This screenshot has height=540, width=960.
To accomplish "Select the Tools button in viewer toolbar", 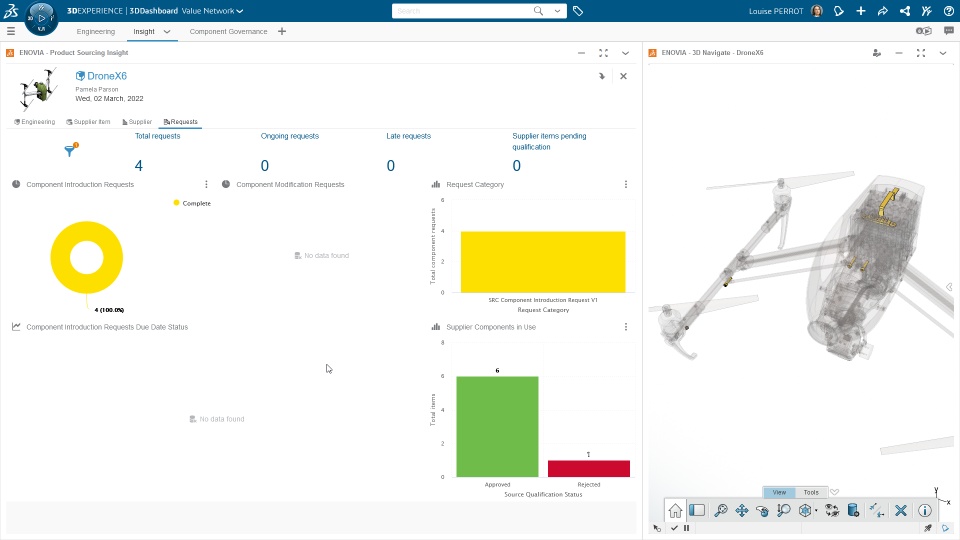I will [811, 492].
